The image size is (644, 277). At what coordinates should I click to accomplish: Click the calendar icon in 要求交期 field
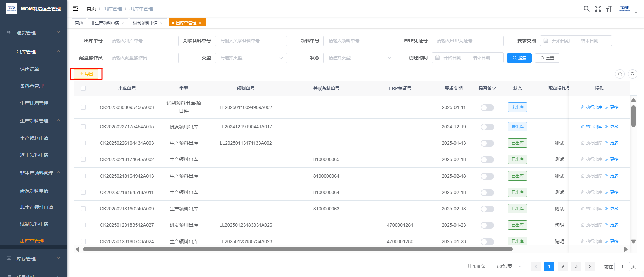point(546,41)
